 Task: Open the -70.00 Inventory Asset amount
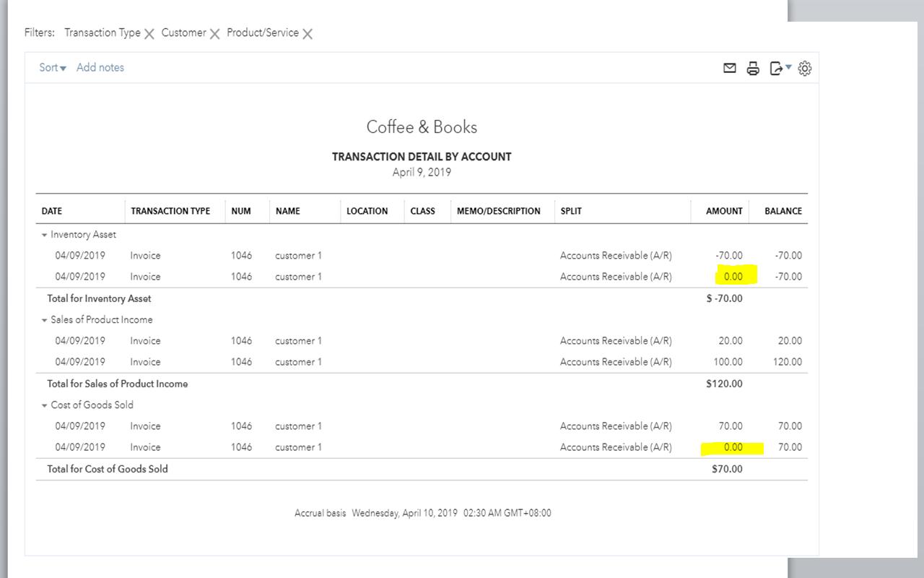tap(728, 256)
